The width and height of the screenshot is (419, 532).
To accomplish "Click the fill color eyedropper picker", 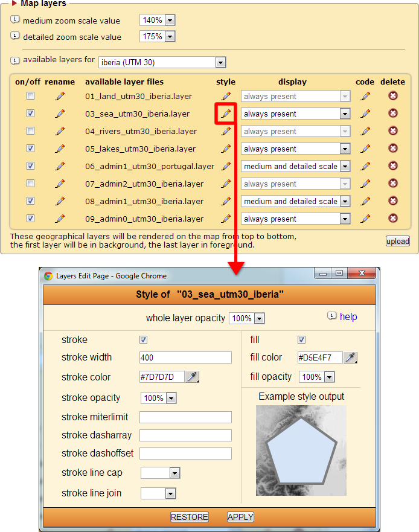I will (350, 357).
